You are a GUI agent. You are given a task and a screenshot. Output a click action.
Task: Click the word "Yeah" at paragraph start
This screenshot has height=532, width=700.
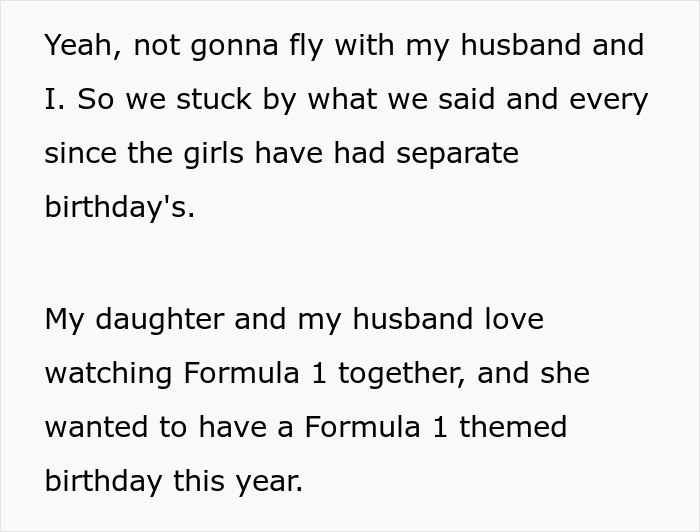coord(80,46)
